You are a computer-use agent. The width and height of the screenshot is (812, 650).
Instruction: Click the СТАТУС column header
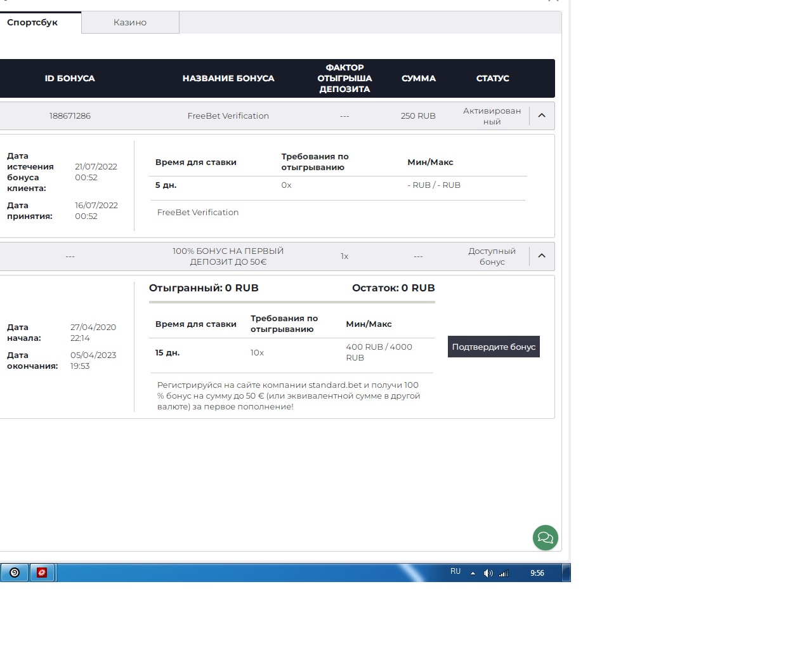coord(492,78)
